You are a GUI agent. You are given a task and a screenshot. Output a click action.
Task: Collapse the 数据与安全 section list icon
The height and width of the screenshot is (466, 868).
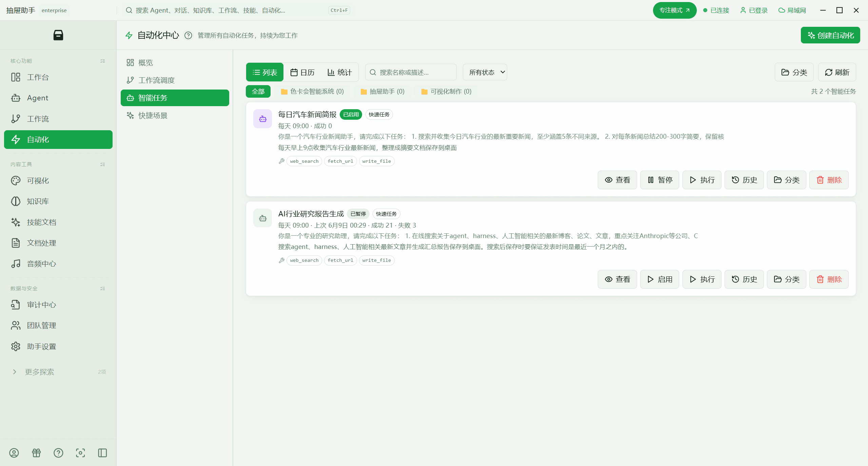(x=103, y=289)
